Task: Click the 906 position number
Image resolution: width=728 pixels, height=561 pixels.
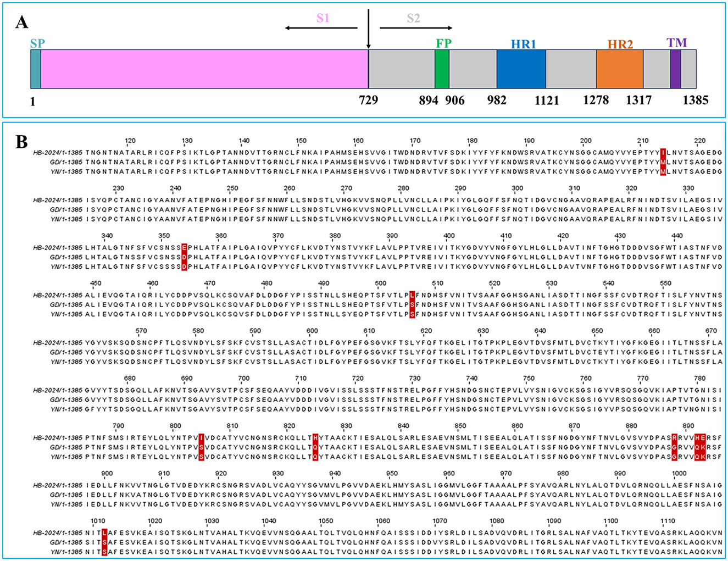Action: 455,100
